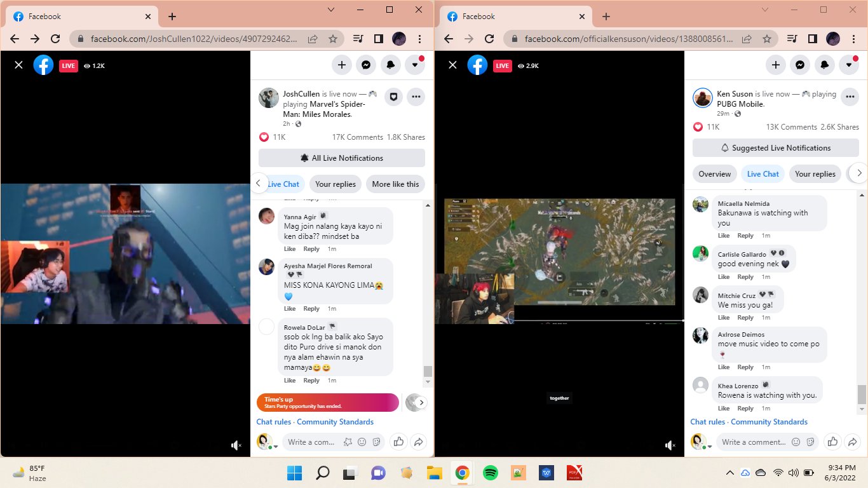Open Chat rules link in JoshCullen window
The width and height of the screenshot is (868, 488).
tap(274, 422)
